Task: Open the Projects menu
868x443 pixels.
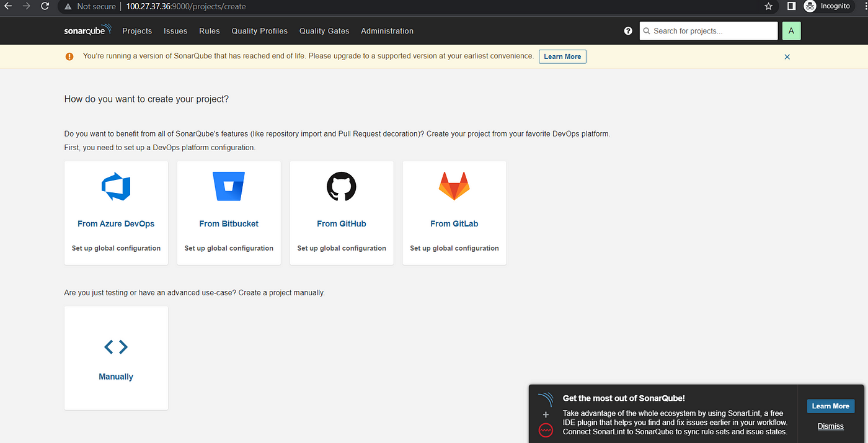Action: (x=137, y=31)
